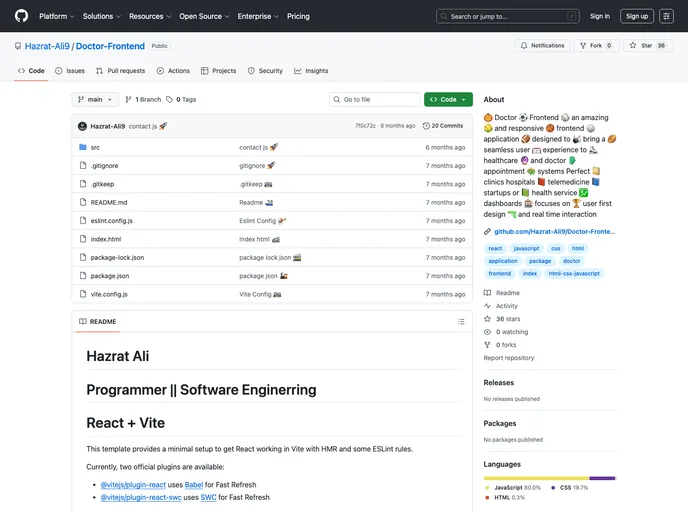
Task: Click the Notifications bell button
Action: [542, 46]
